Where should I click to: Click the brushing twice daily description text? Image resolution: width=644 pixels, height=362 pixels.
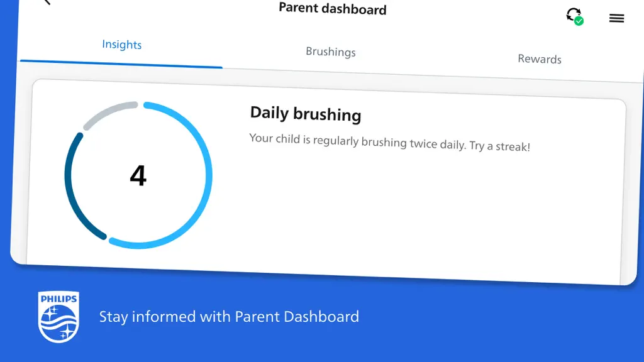pyautogui.click(x=389, y=143)
